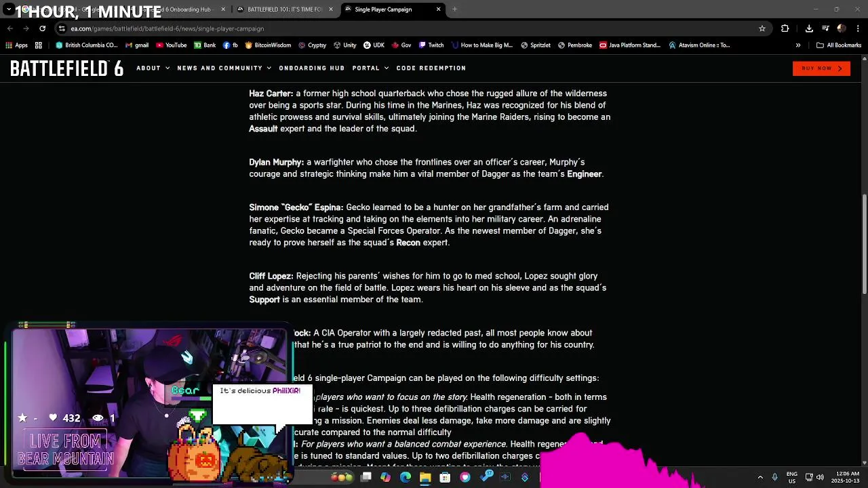The image size is (868, 488).
Task: Open the BitcoinWisdom bookmark
Action: (x=268, y=45)
